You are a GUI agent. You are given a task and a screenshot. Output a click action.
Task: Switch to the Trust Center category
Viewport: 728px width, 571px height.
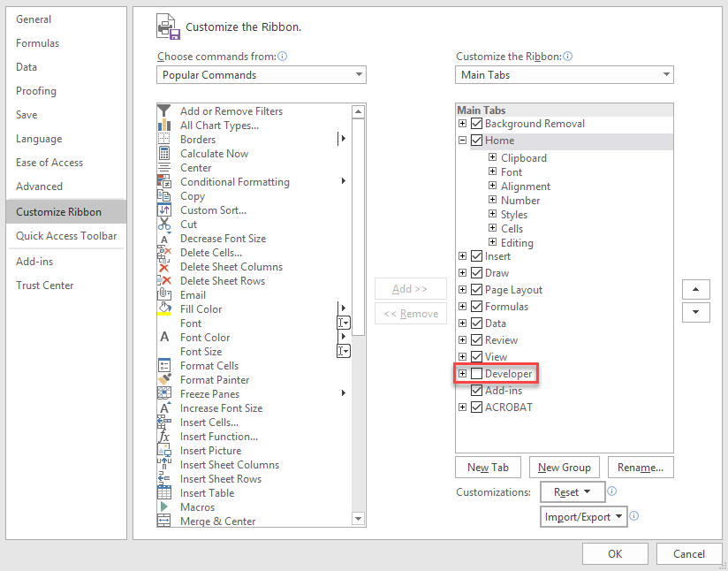[45, 285]
